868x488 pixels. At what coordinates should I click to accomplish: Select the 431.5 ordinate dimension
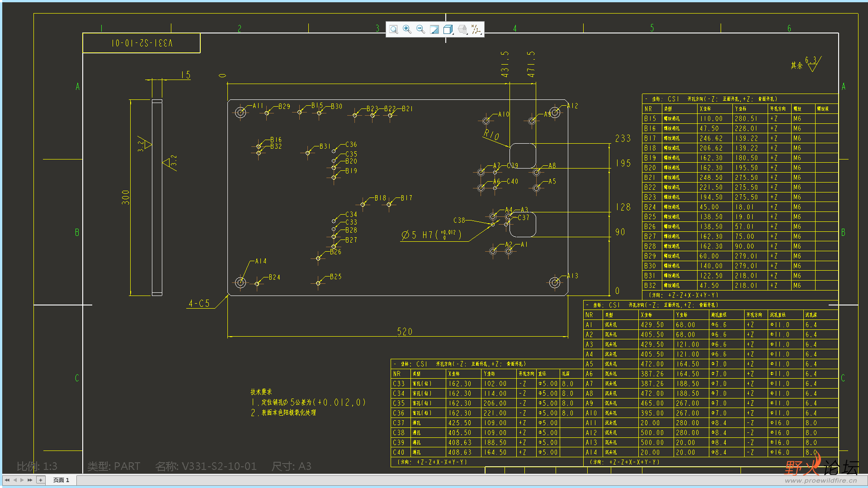tap(505, 64)
